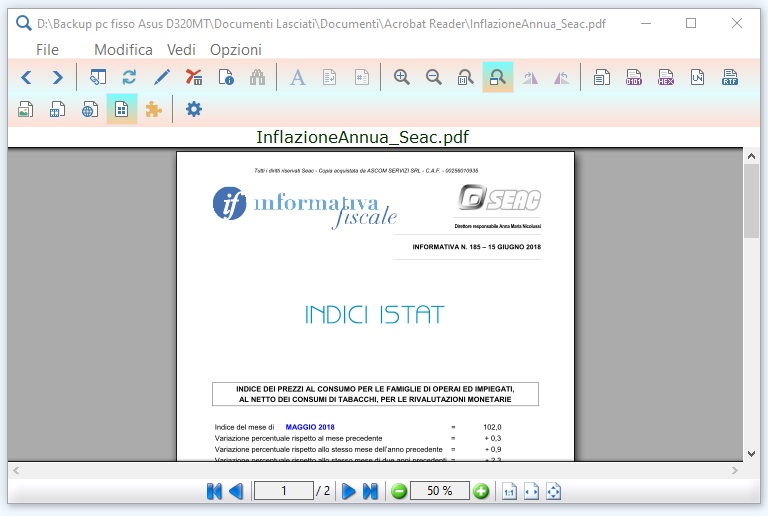Click the rotate right icon

[530, 77]
